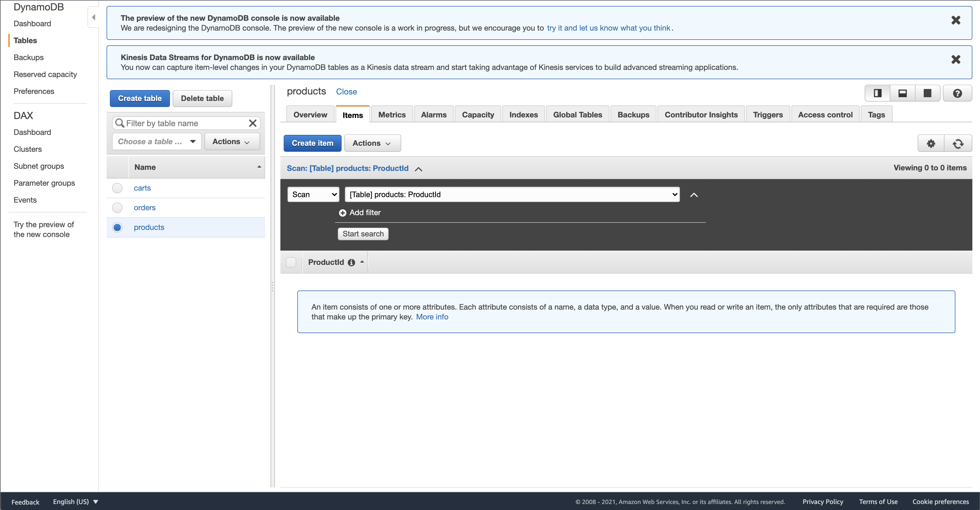Open Subnet groups in sidebar
This screenshot has width=980, height=510.
pyautogui.click(x=39, y=166)
